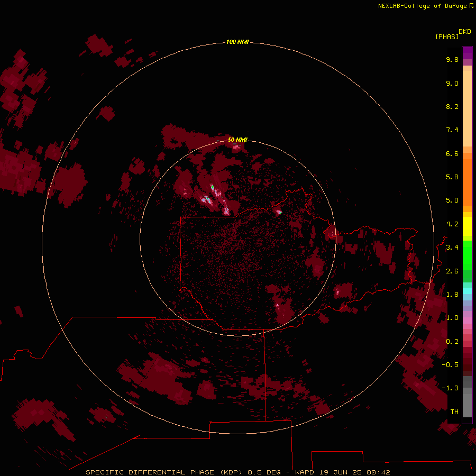Click the -0.5 scale label

[x=450, y=365]
